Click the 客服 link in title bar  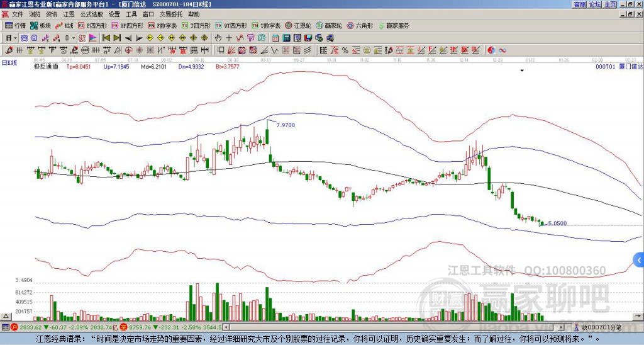point(580,4)
